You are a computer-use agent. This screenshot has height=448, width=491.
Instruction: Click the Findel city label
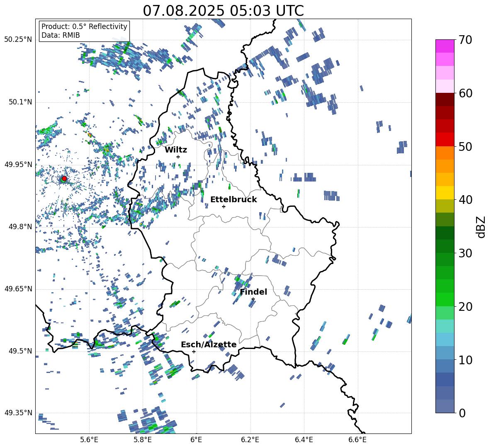[x=253, y=292]
